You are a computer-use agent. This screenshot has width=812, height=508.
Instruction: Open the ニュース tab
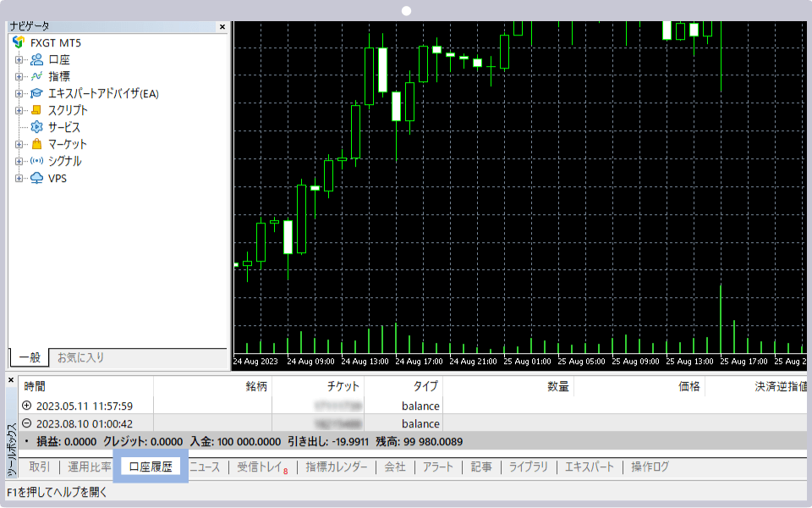205,467
